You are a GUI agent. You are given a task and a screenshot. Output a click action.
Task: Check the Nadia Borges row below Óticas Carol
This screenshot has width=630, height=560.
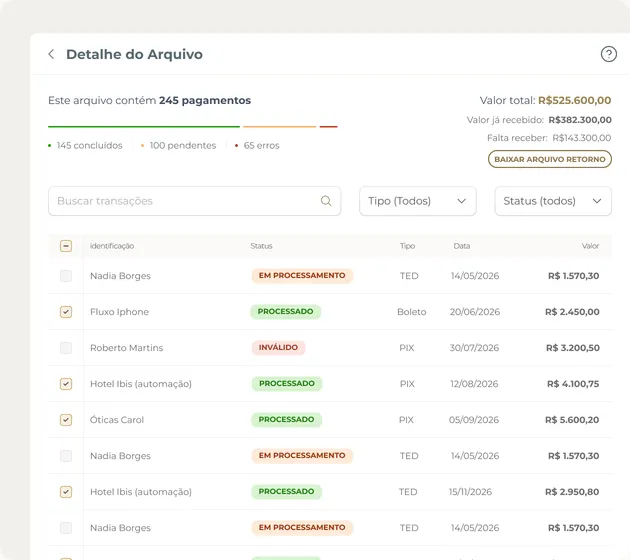click(66, 456)
